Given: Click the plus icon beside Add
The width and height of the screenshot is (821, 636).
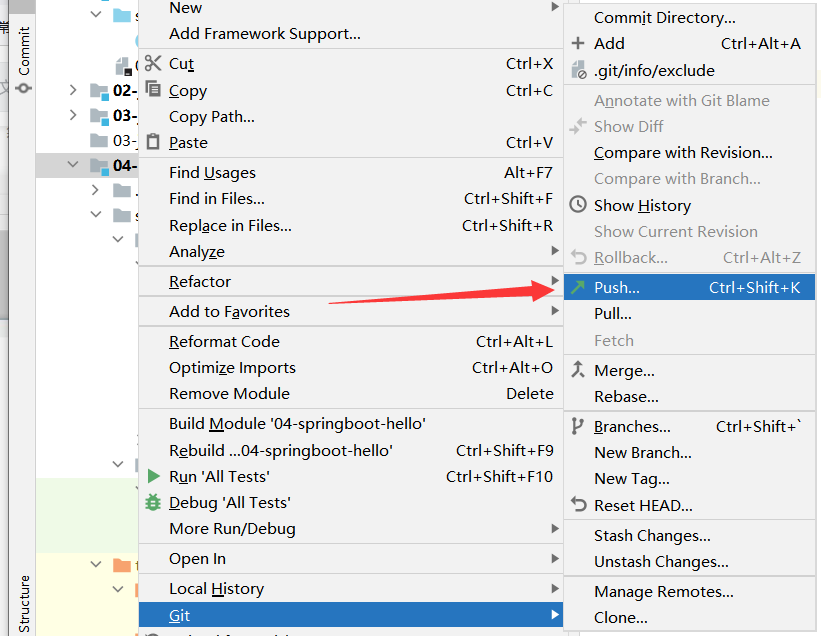Looking at the screenshot, I should [578, 43].
